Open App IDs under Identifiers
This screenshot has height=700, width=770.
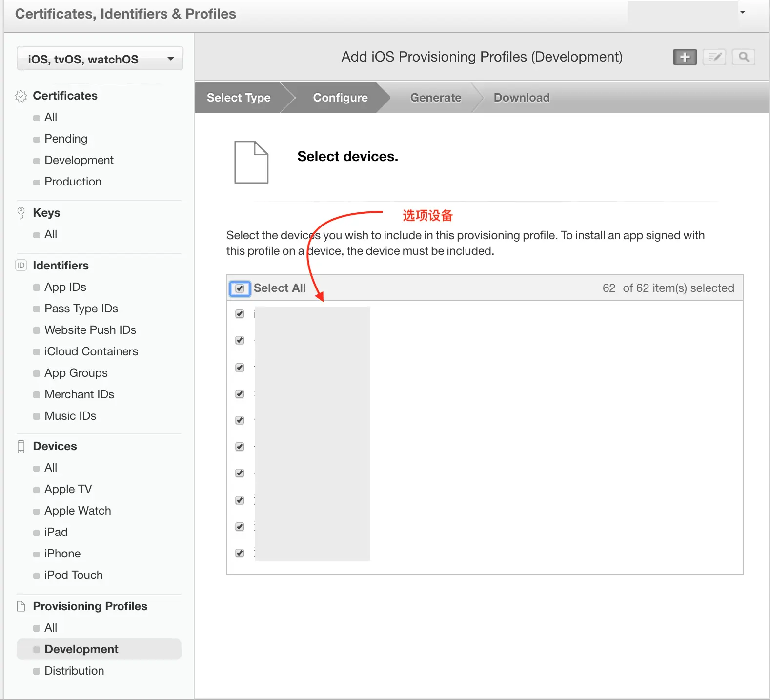[x=65, y=287]
